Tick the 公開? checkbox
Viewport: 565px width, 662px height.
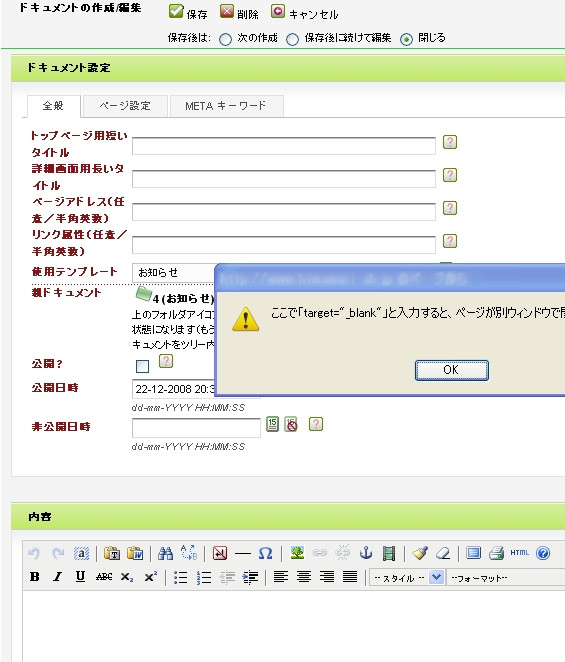[x=142, y=366]
